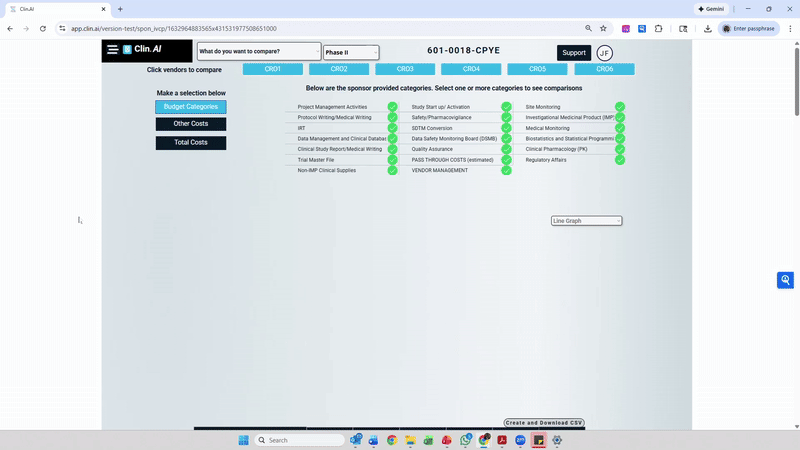Screen dimensions: 800x450
Task: Open the Line Graph chart type dropdown
Action: click(x=587, y=221)
